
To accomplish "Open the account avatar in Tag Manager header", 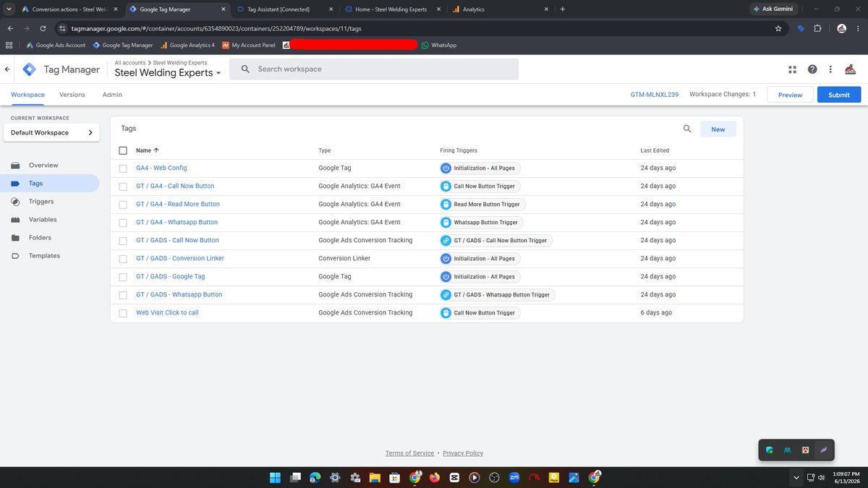I will click(x=850, y=69).
